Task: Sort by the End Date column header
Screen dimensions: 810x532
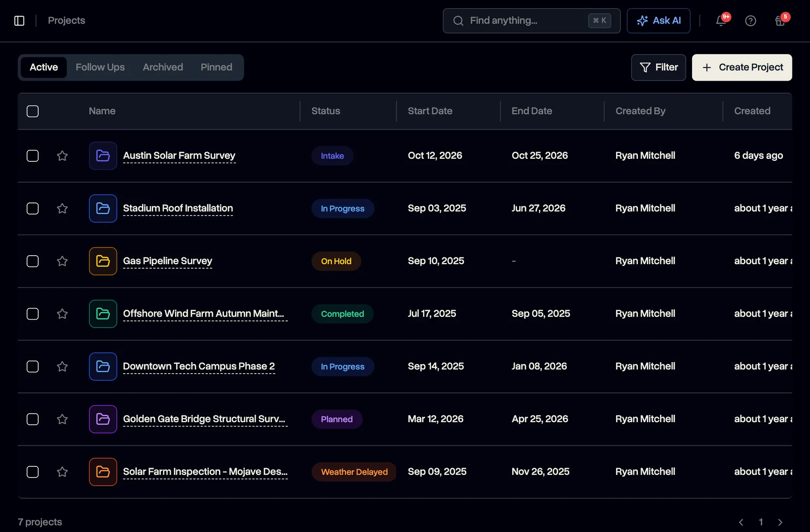Action: point(532,111)
